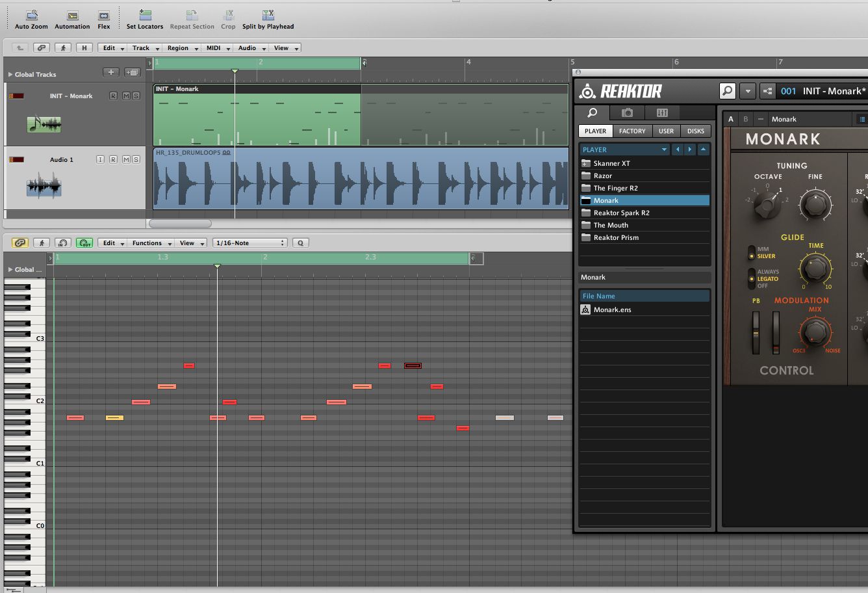868x593 pixels.
Task: Toggle the Arrange link chain button
Action: [x=42, y=47]
